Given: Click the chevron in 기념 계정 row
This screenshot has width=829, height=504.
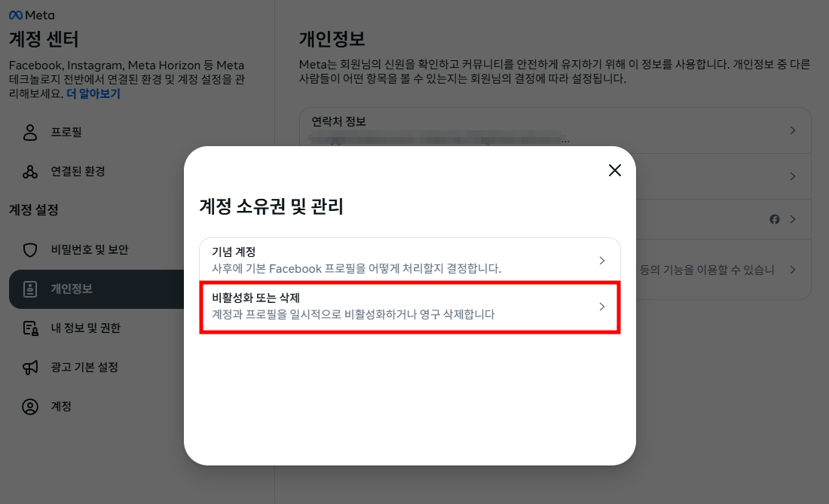Looking at the screenshot, I should coord(601,261).
